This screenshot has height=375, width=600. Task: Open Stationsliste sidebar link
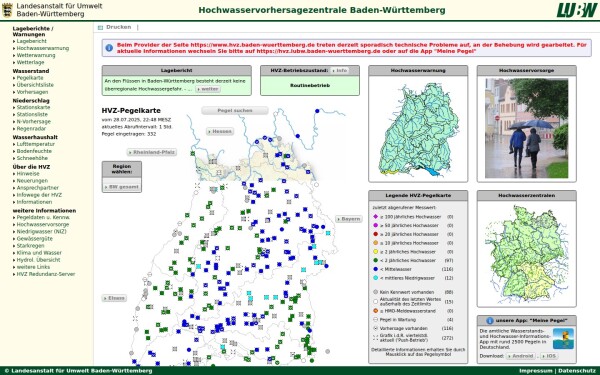32,114
